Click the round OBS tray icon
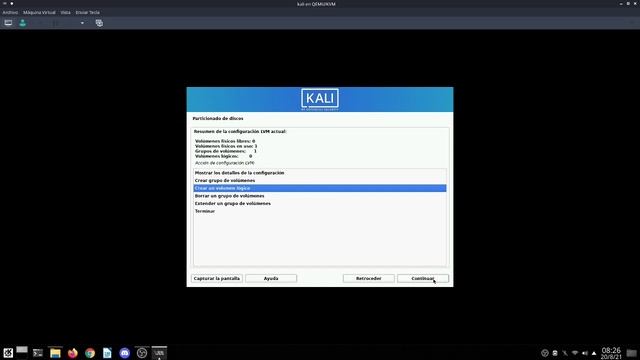 [544, 353]
